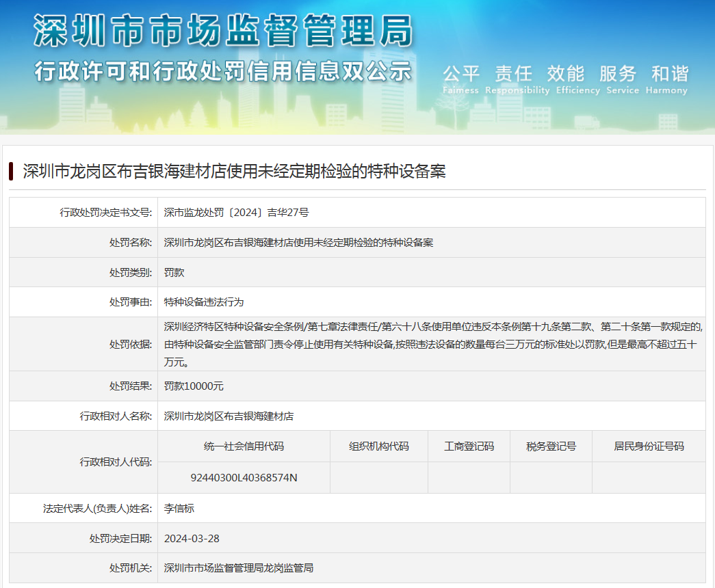Click the case heading about 布吉银海建材店

click(x=234, y=171)
